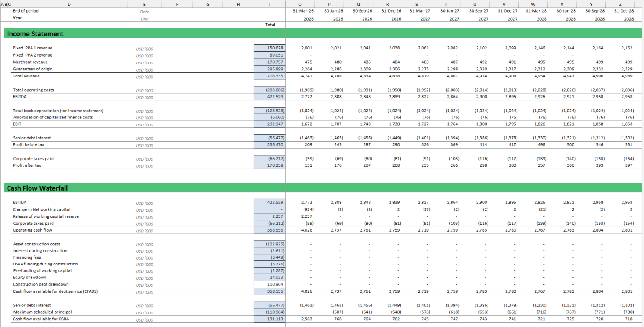Screen dimensions: 644x327
Task: Click the Income Statement section banner
Action: coord(37,33)
